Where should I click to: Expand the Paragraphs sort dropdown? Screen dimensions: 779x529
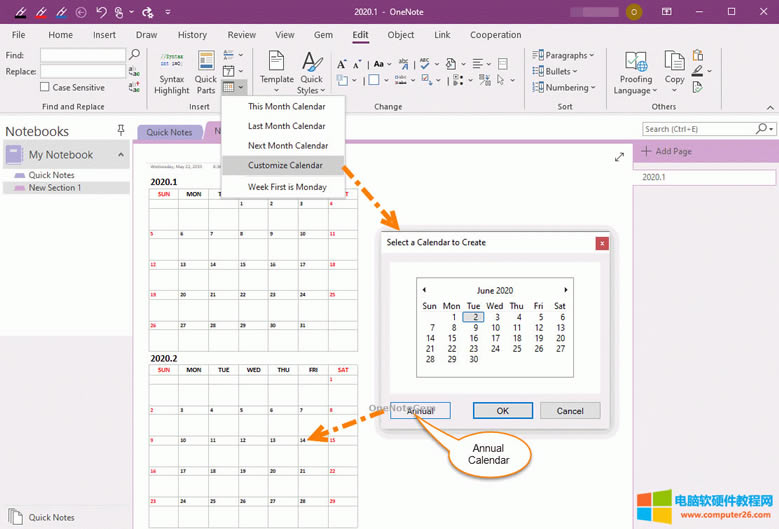[565, 55]
